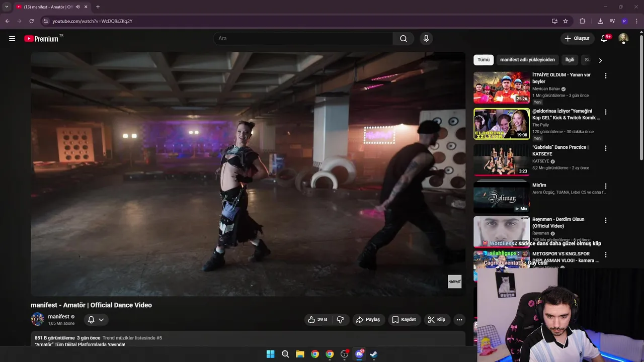Open Mevtcan Bahav channel link
The width and height of the screenshot is (644, 362).
click(546, 89)
